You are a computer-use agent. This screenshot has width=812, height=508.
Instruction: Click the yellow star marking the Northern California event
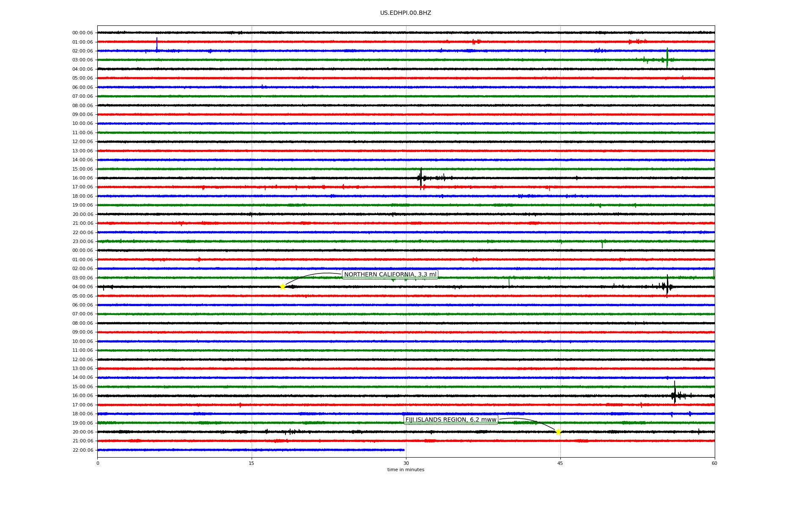(283, 287)
